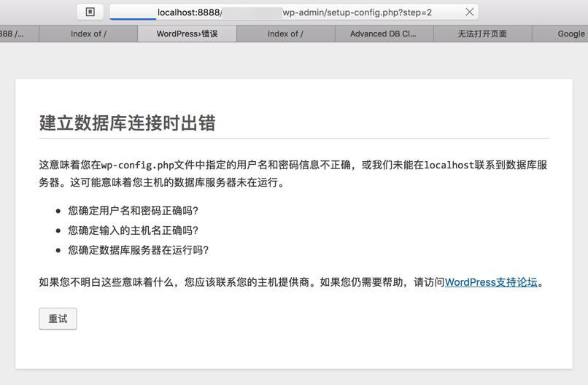Click the reader view icon beside address bar
This screenshot has height=385, width=588.
point(90,12)
